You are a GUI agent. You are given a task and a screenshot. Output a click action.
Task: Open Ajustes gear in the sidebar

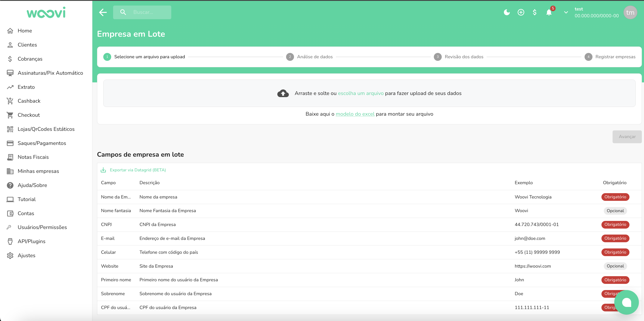[x=10, y=255]
